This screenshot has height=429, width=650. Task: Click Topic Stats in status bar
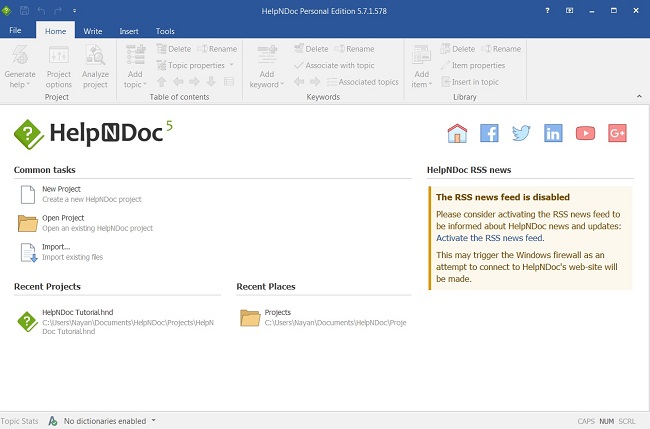[19, 421]
